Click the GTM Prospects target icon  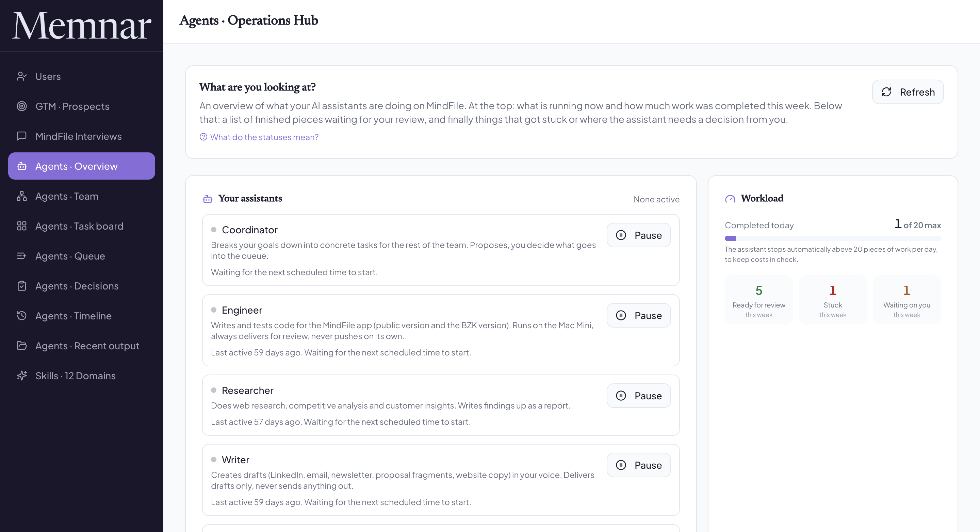pyautogui.click(x=22, y=106)
